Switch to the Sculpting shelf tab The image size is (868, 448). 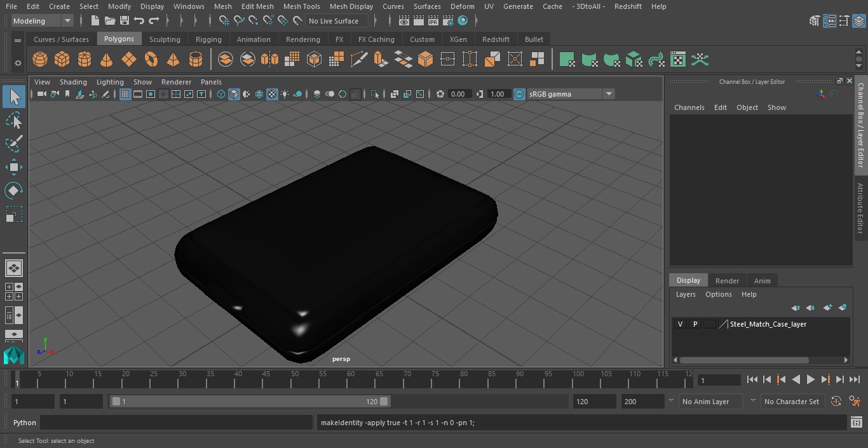click(165, 39)
